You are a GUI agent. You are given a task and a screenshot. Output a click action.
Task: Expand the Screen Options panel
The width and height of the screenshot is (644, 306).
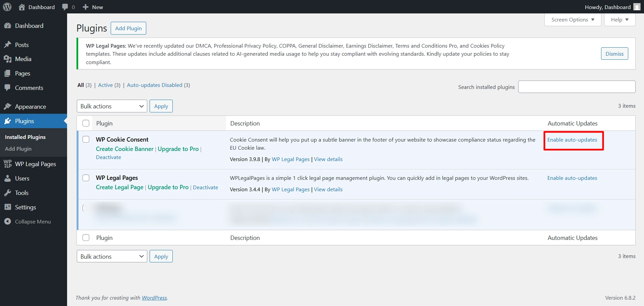(572, 19)
